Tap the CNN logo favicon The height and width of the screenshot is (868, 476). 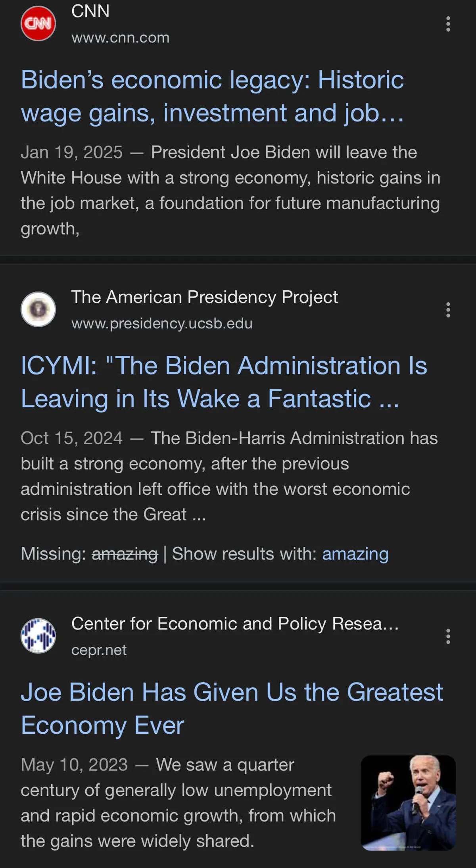(x=38, y=23)
